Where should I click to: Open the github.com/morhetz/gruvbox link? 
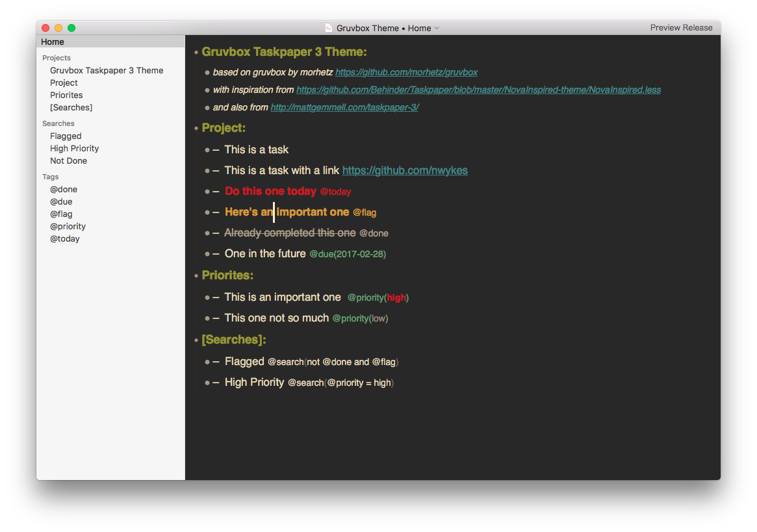coord(406,72)
